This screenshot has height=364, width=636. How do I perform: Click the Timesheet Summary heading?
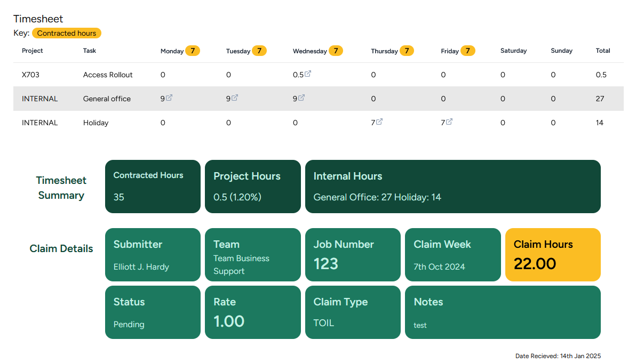(x=61, y=188)
